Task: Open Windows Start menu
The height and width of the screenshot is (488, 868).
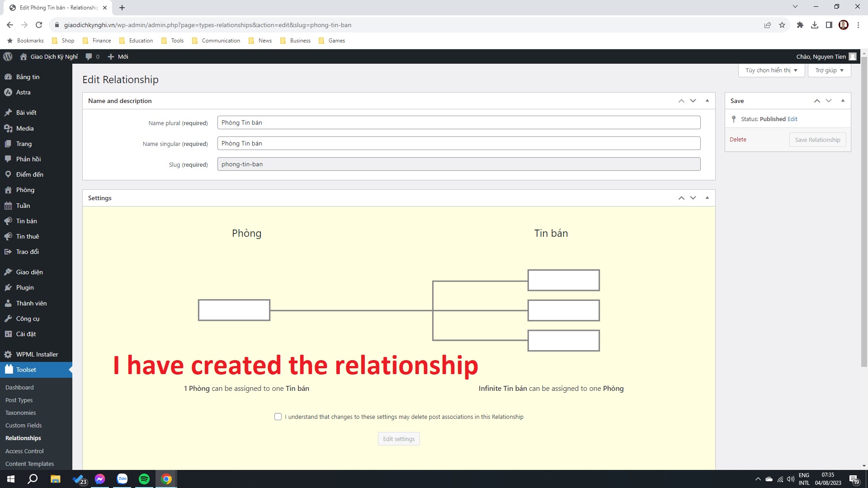Action: coord(11,479)
